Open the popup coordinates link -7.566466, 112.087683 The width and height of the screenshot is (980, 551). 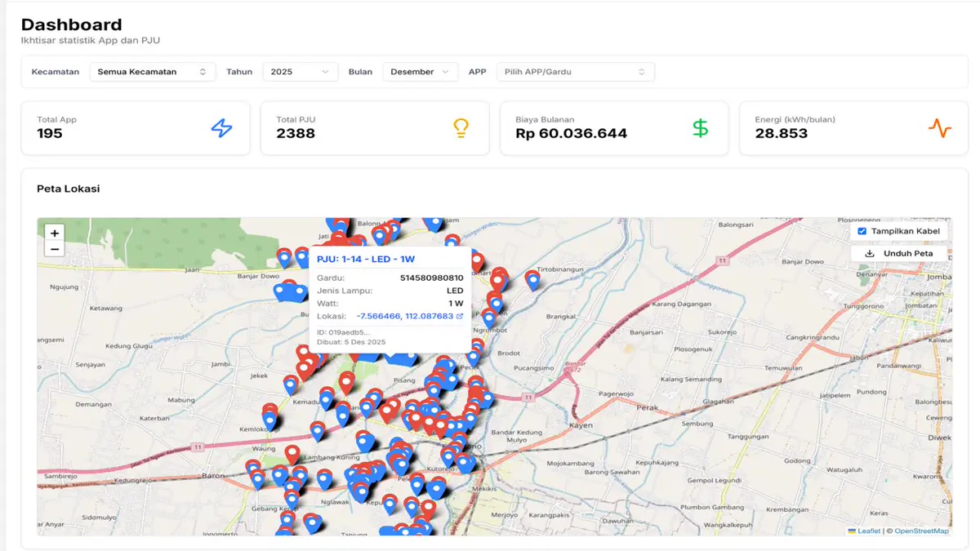point(404,316)
